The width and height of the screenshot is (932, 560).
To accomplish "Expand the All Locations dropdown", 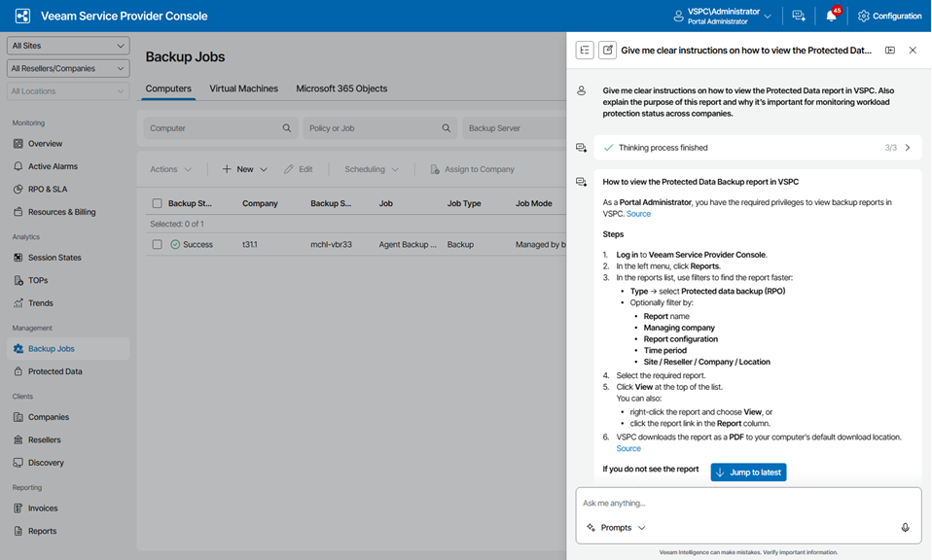I will [68, 90].
